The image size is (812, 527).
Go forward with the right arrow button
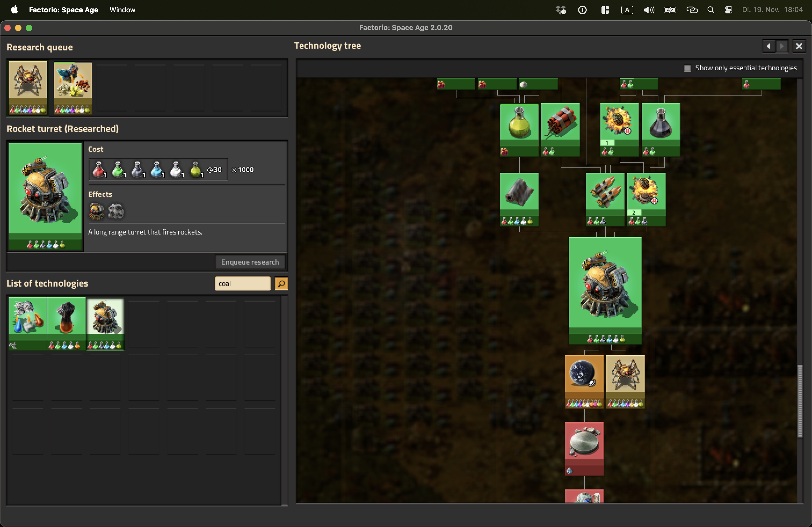click(782, 46)
